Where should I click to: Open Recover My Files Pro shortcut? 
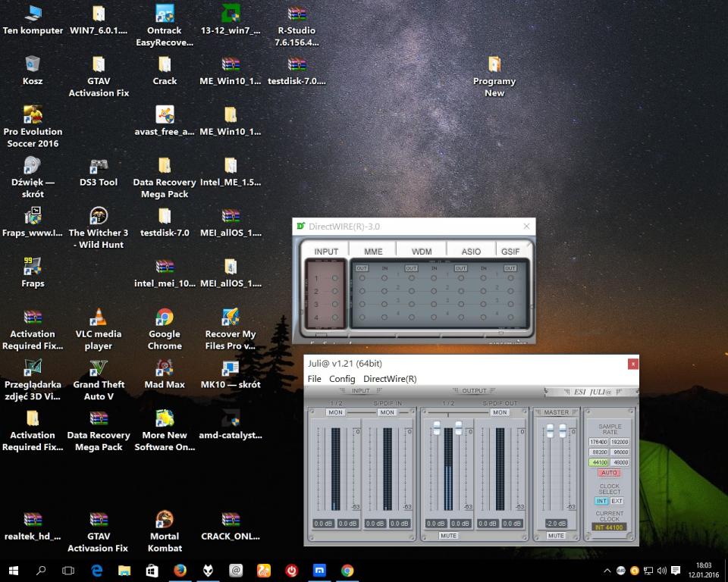pyautogui.click(x=231, y=330)
